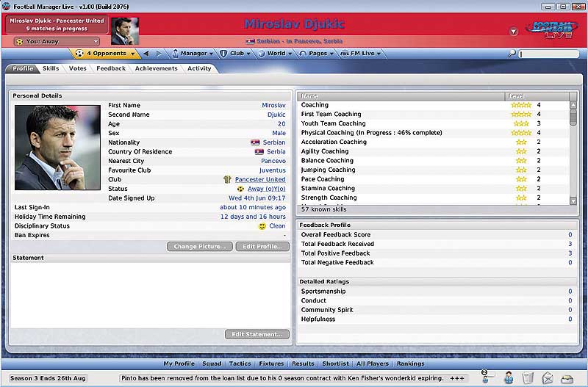Click the skills list scroll down arrow
Image resolution: width=588 pixels, height=387 pixels.
573,201
